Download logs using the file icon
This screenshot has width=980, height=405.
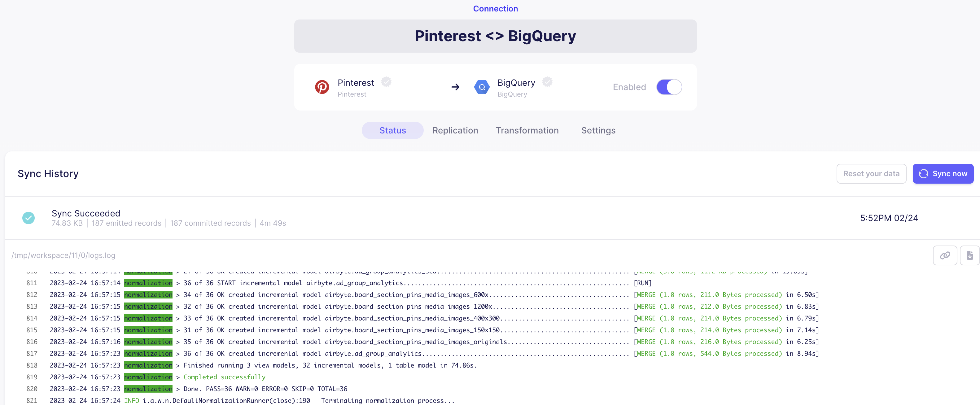click(969, 255)
